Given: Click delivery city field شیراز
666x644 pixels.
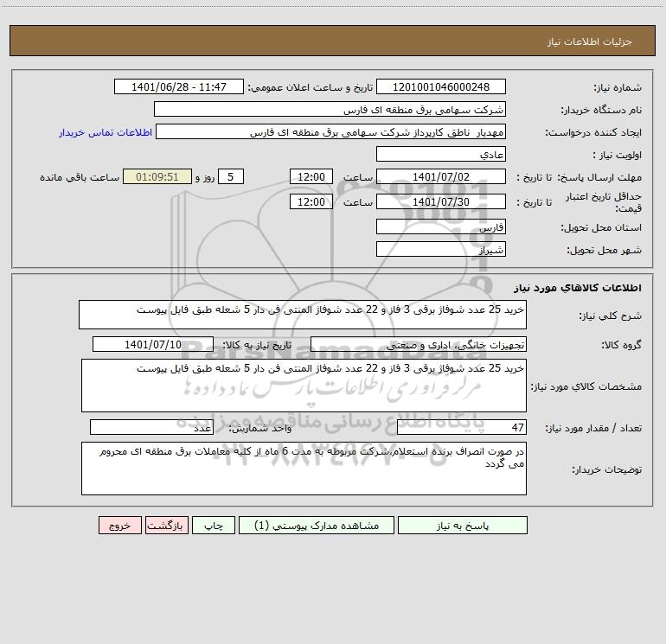Looking at the screenshot, I should pyautogui.click(x=441, y=249).
